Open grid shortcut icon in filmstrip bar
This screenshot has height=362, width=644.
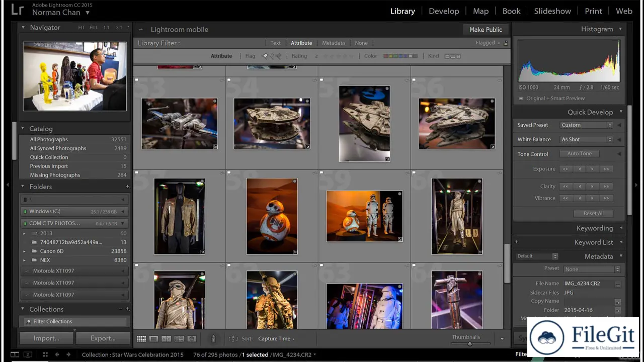45,354
